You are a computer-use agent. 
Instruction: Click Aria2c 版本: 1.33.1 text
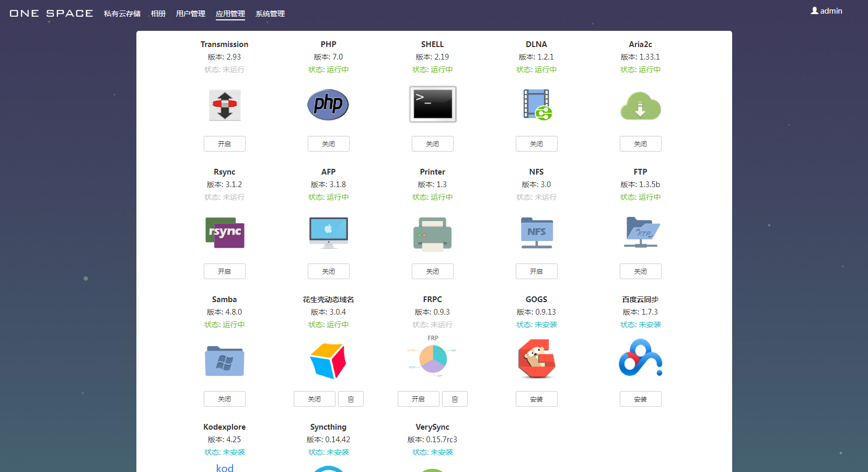click(641, 57)
